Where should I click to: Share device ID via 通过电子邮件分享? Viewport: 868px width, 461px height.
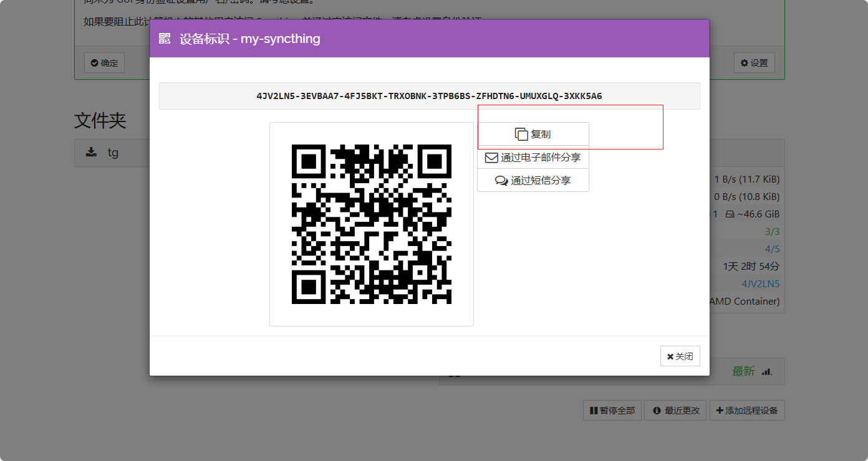(533, 158)
